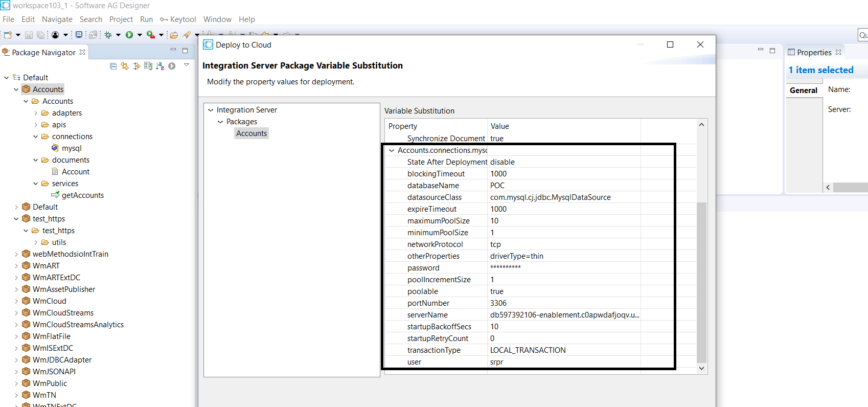Click the gray circular play icon in navigator
Screen dimensions: 868x407
[x=172, y=66]
